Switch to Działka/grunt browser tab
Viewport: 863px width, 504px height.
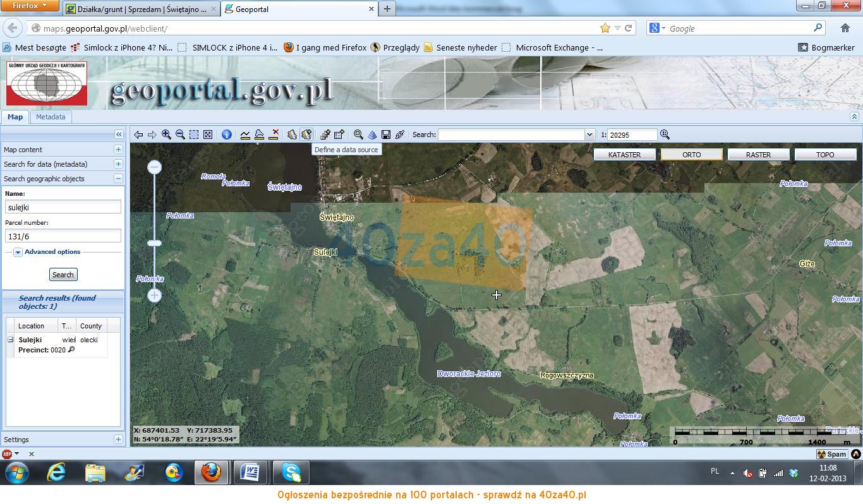click(142, 9)
